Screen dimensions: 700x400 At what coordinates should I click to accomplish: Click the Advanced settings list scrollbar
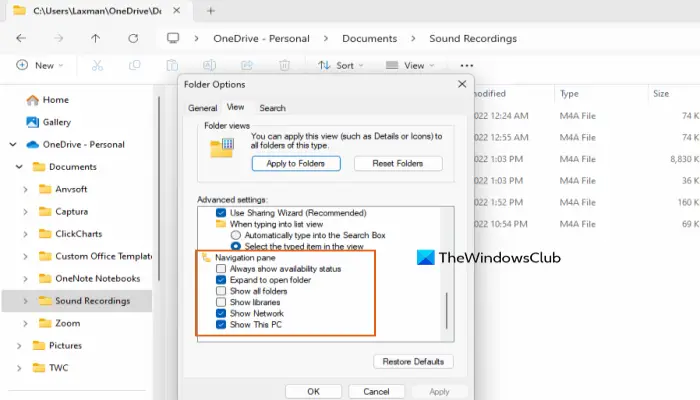tap(446, 310)
